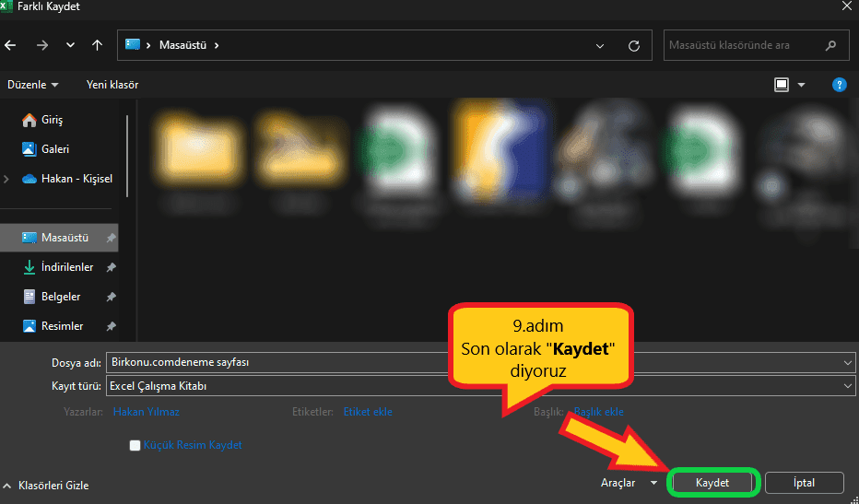Go up one folder level
Image resolution: width=859 pixels, height=504 pixels.
coord(97,45)
